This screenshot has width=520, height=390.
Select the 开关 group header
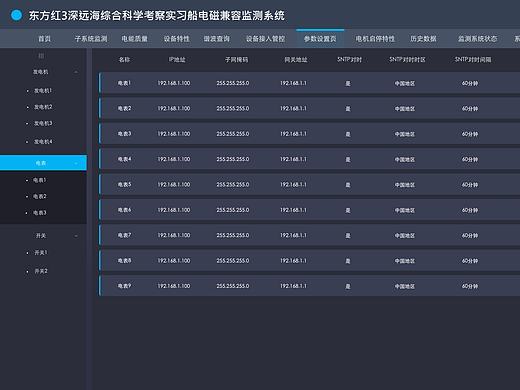[41, 236]
